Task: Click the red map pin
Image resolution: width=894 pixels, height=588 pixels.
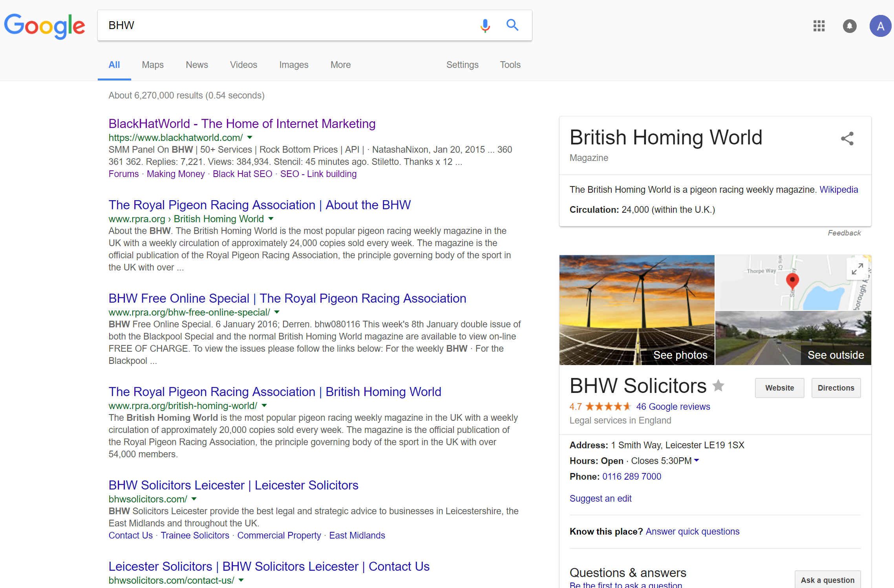Action: [792, 281]
